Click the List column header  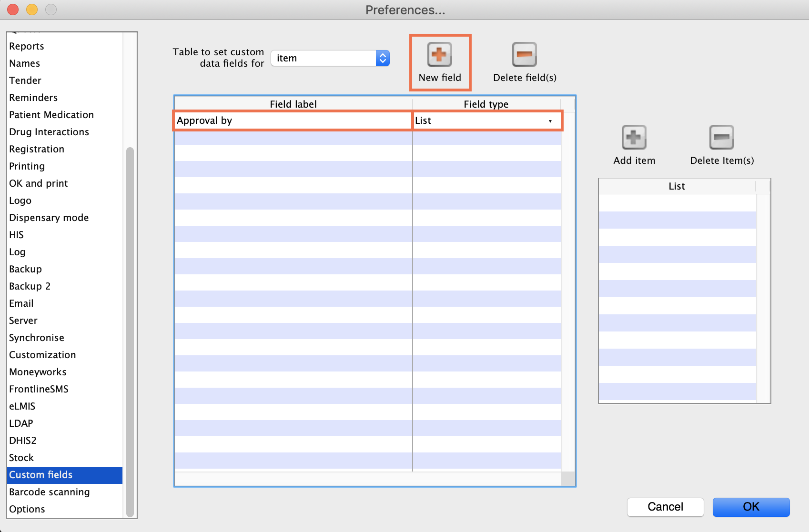click(677, 186)
